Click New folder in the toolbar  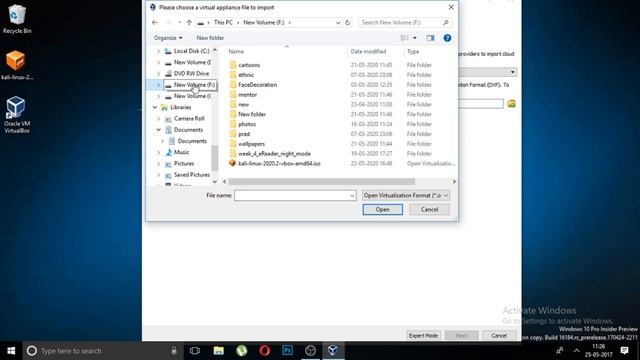tap(210, 38)
